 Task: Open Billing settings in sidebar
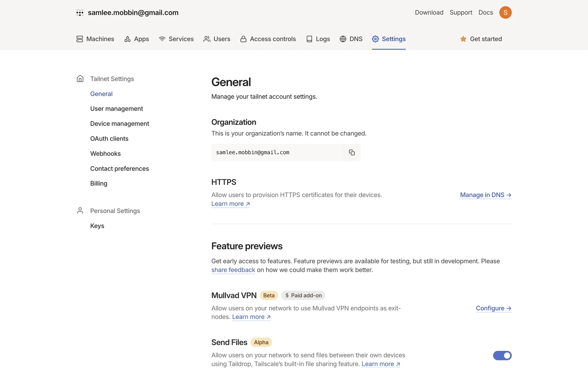click(x=99, y=183)
